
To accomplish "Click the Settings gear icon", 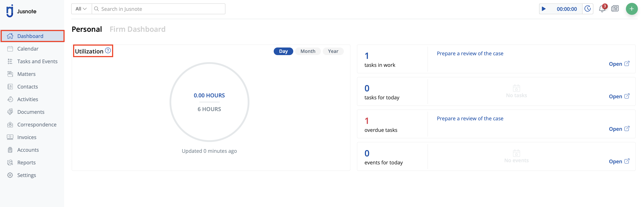I will click(x=10, y=175).
